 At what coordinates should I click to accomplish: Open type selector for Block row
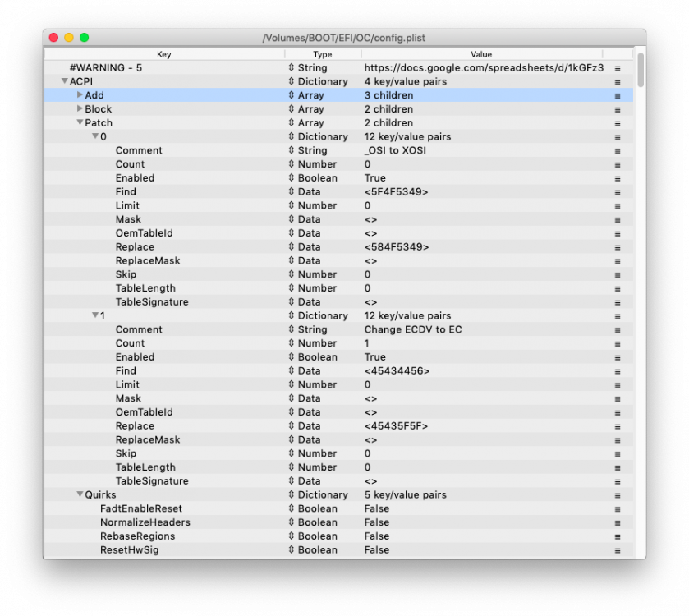[x=291, y=109]
